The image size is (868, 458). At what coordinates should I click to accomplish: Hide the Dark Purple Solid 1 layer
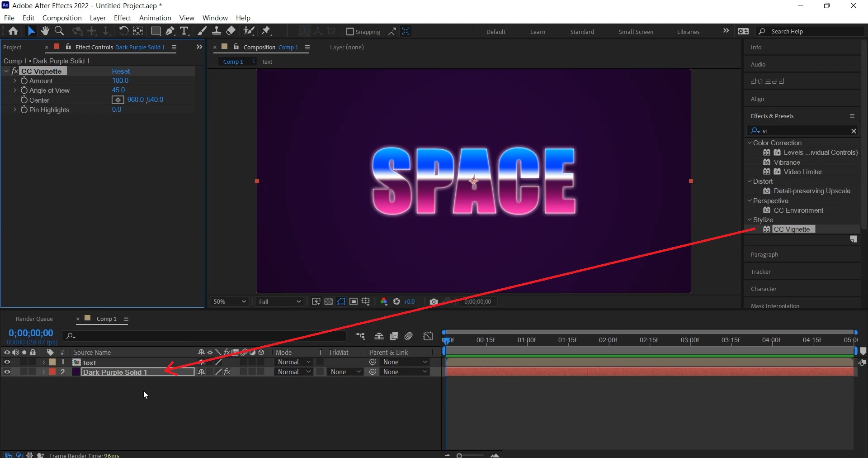(7, 372)
